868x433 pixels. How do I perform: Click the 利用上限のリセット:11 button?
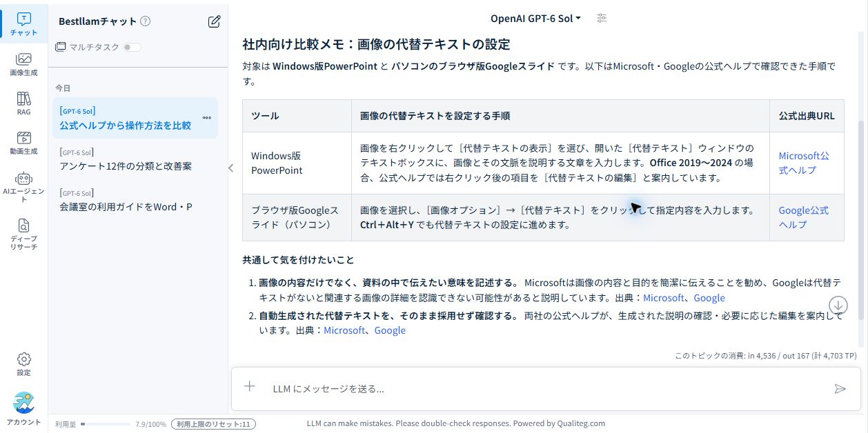[x=213, y=424]
